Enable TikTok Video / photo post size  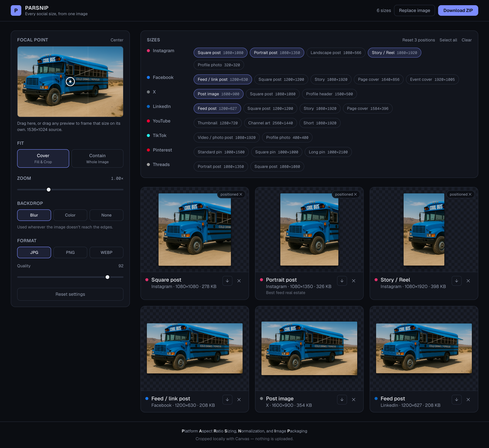click(x=226, y=138)
